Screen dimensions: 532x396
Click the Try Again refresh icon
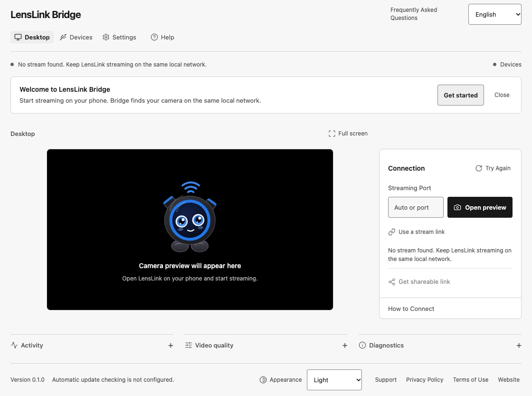tap(479, 168)
